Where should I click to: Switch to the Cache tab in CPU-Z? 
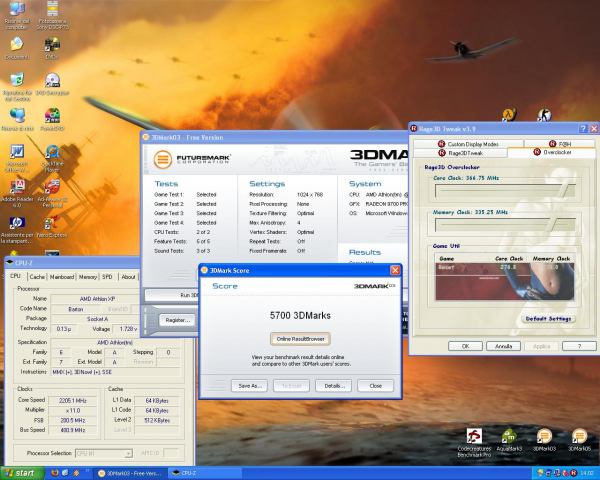[37, 276]
